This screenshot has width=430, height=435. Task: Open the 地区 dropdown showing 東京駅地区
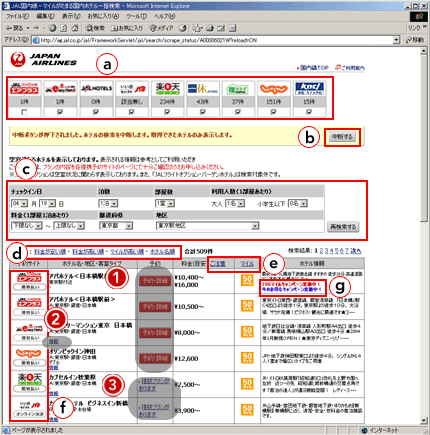tap(207, 226)
